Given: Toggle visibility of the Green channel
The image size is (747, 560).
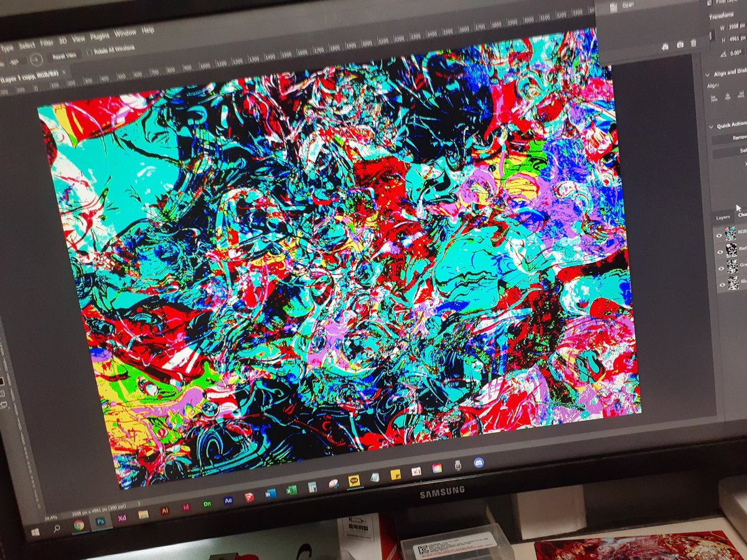Looking at the screenshot, I should click(x=721, y=269).
